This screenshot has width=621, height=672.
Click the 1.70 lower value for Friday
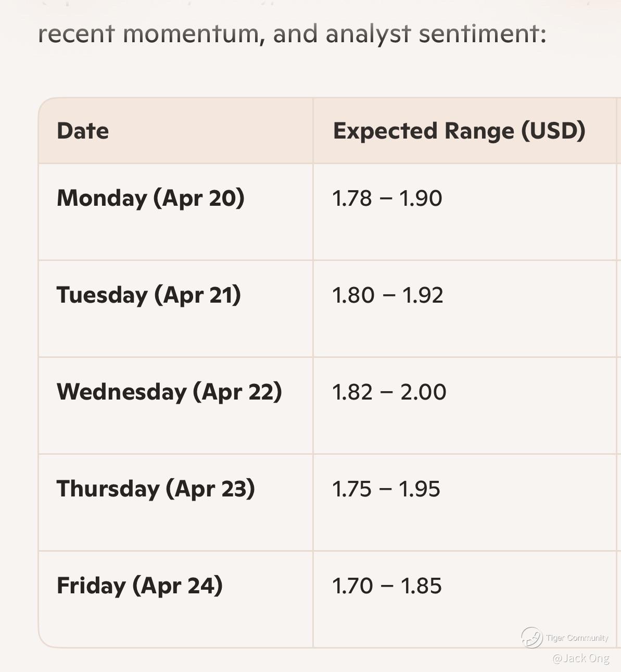(352, 586)
